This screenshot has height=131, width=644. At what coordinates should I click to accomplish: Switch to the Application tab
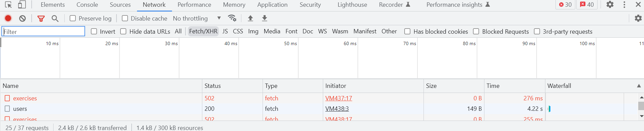click(272, 5)
